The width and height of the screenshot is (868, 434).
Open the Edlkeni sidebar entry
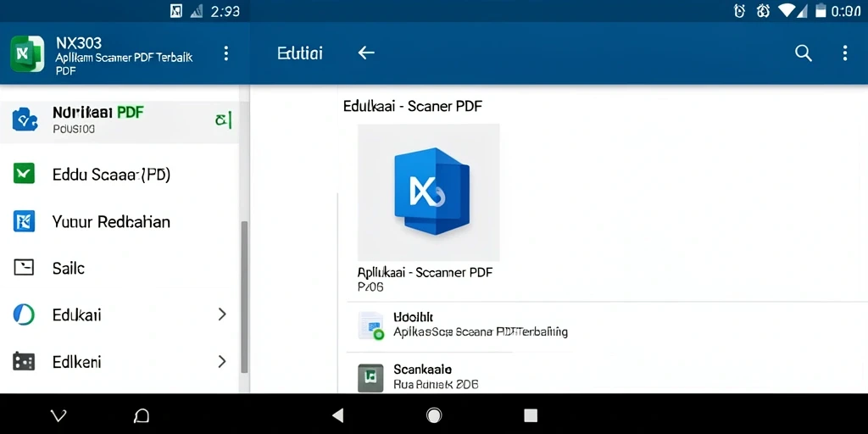[x=120, y=361]
